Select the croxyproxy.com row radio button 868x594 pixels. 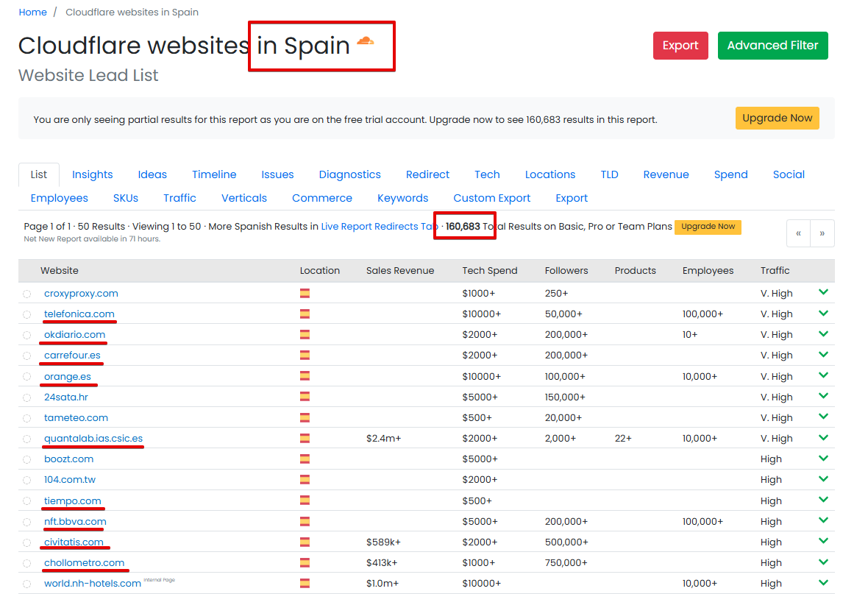click(27, 294)
